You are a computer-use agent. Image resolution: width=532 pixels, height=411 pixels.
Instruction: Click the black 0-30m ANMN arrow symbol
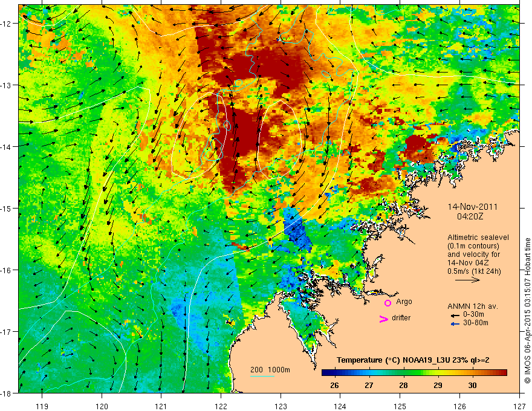455,316
